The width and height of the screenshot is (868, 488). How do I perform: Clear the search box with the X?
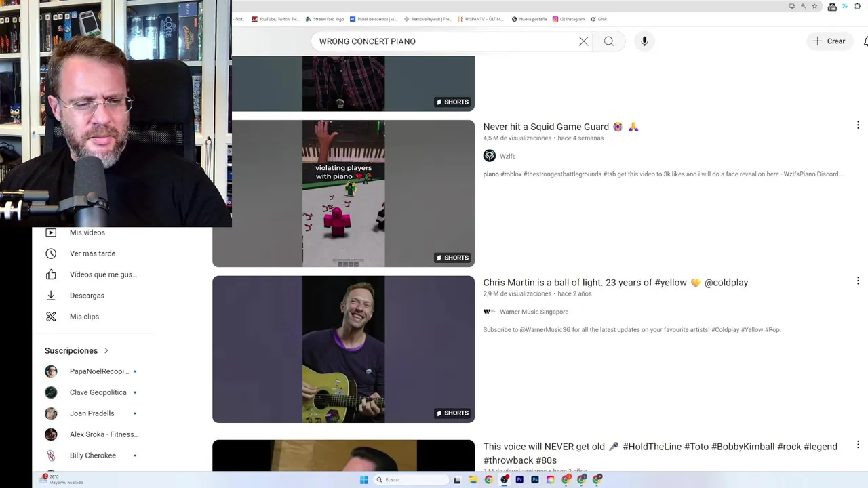tap(583, 41)
